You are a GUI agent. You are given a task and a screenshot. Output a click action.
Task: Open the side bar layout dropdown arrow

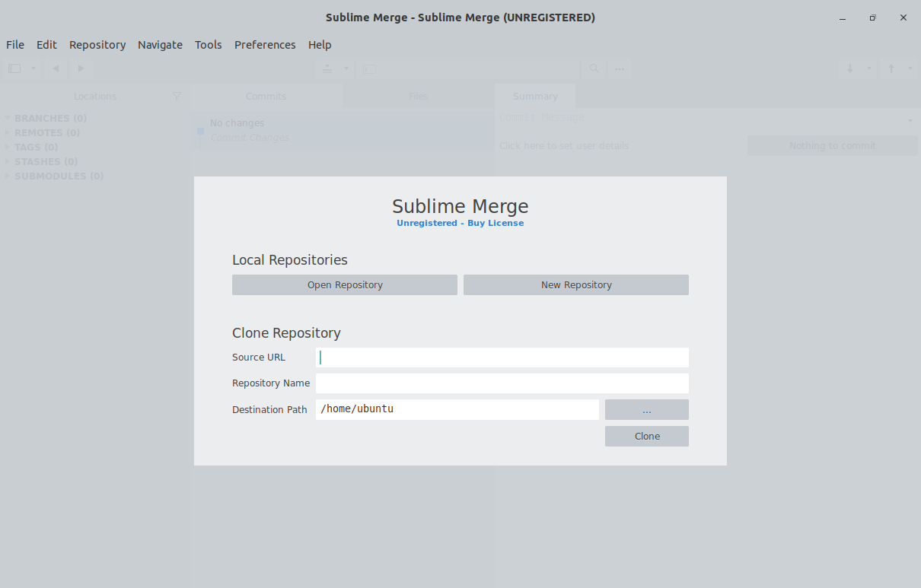[x=33, y=68]
